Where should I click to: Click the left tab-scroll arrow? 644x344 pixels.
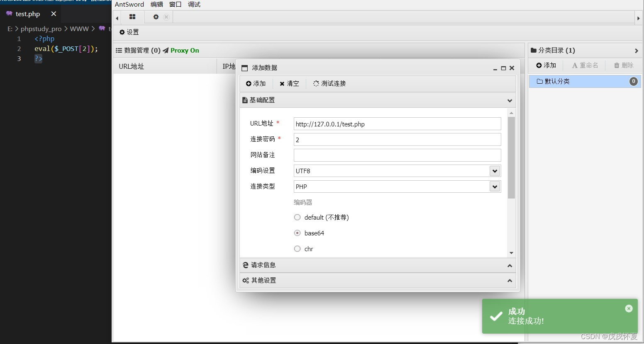pos(117,18)
